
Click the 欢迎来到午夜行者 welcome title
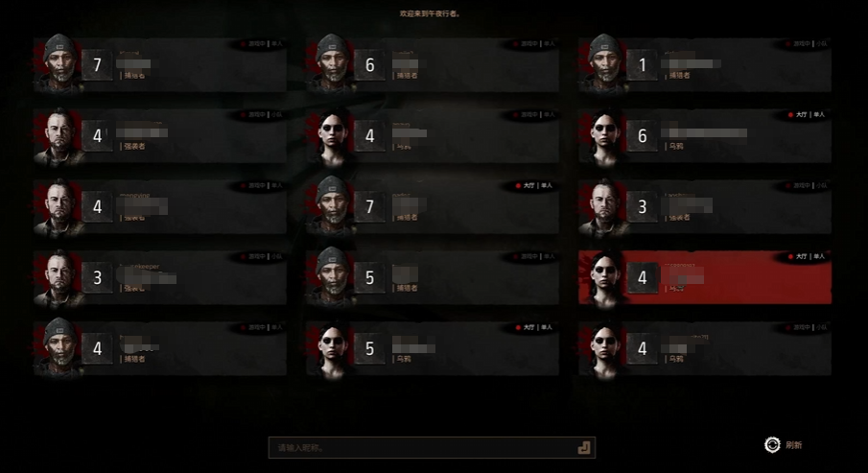click(x=430, y=13)
